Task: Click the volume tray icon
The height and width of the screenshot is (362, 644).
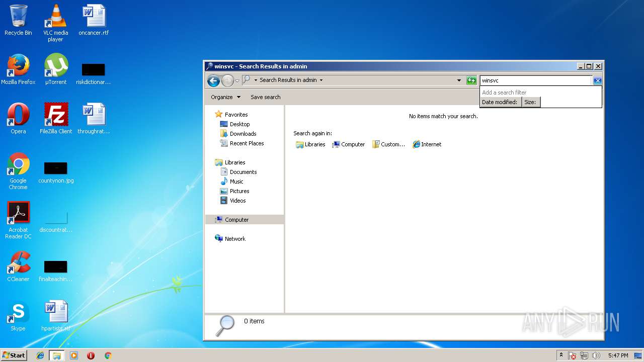Action: click(596, 355)
